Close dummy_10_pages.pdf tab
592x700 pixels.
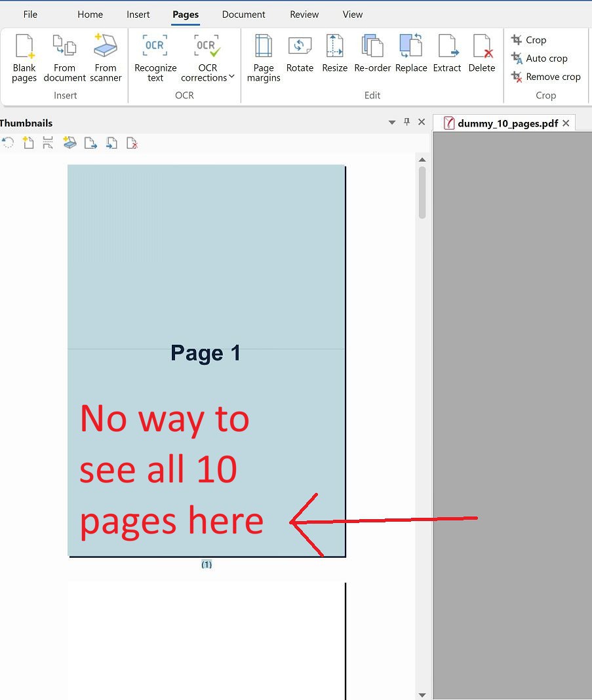click(x=566, y=123)
